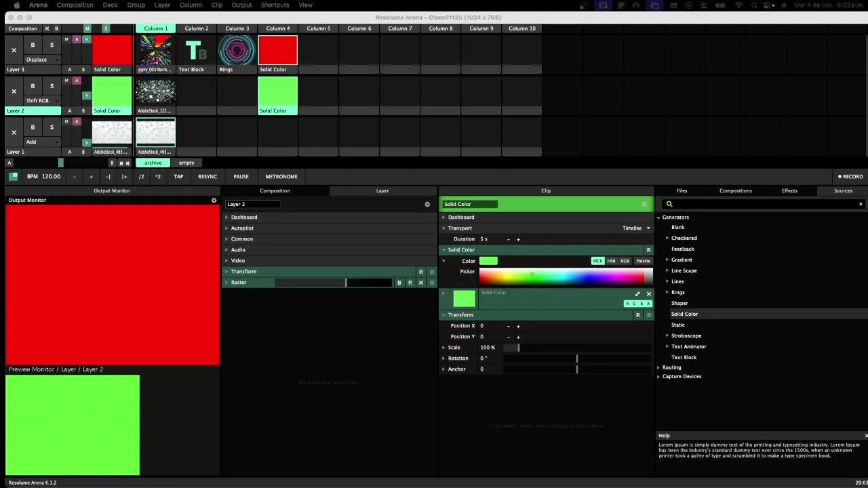Open the Output Monitor settings gear
This screenshot has height=488, width=868.
point(214,201)
